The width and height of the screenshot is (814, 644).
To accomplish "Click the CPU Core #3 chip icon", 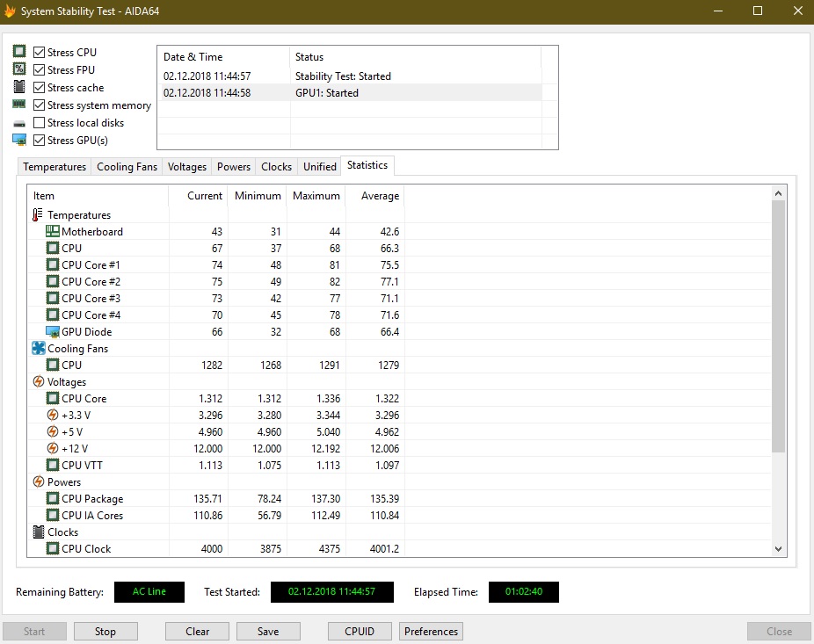I will (x=53, y=298).
